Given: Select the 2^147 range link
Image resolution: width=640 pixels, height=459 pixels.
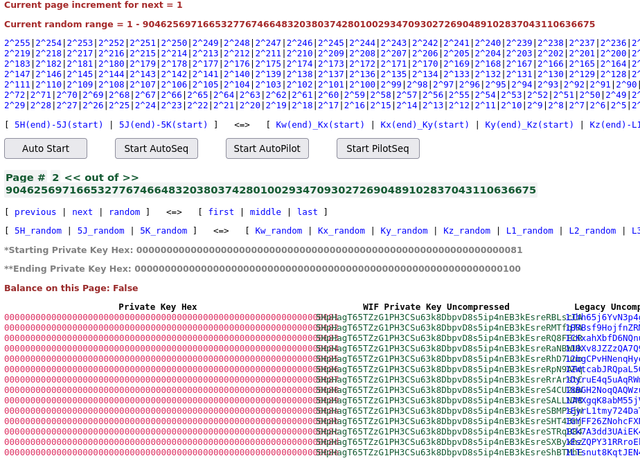Looking at the screenshot, I should [17, 74].
